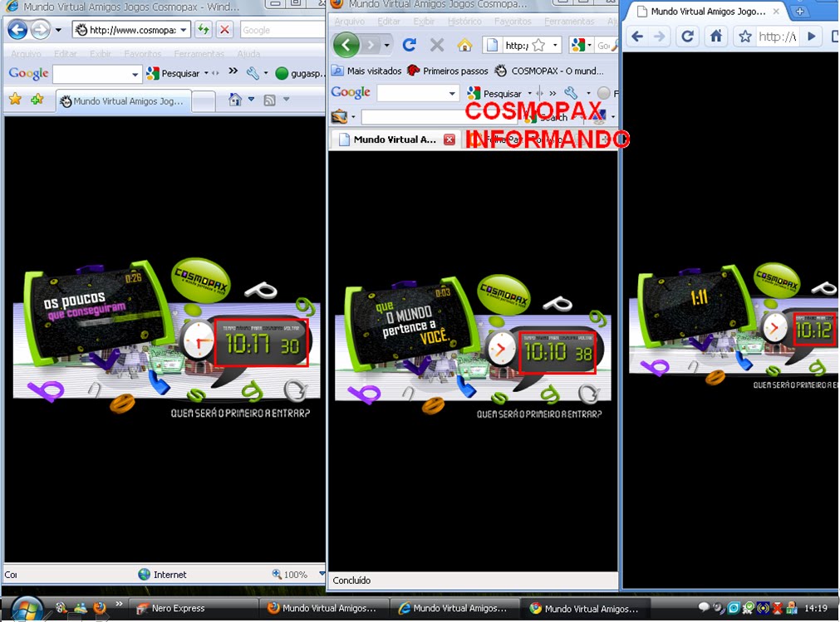This screenshot has height=622, width=840.
Task: Launch Firefox from quick launch
Action: tap(100, 608)
